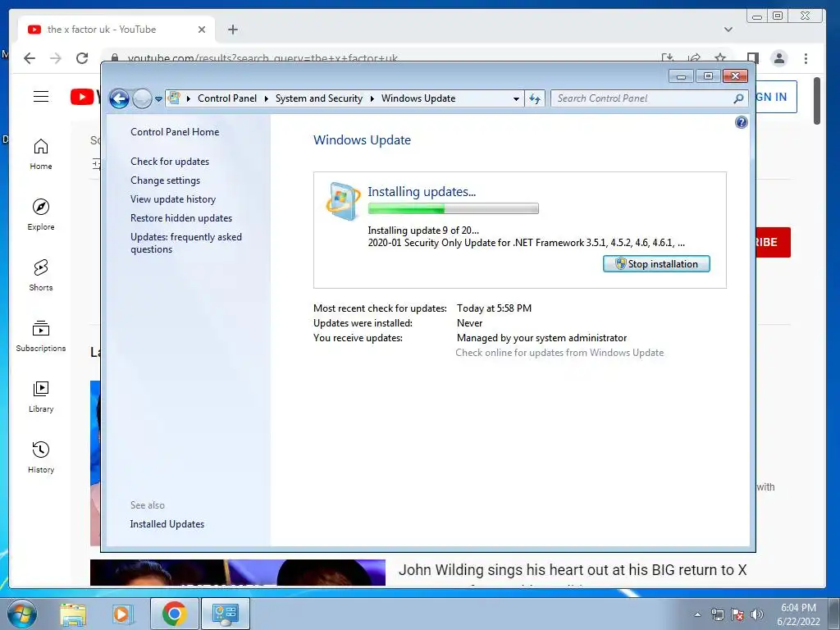
Task: Click John Wilding video thumbnail
Action: tap(237, 573)
